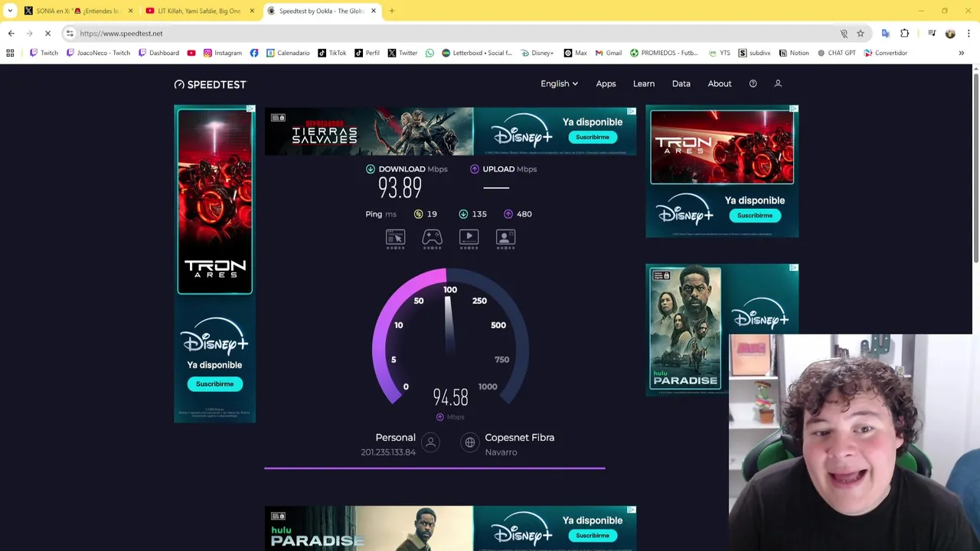
Task: Open the help question-mark icon in Speedtest header
Action: [x=753, y=83]
